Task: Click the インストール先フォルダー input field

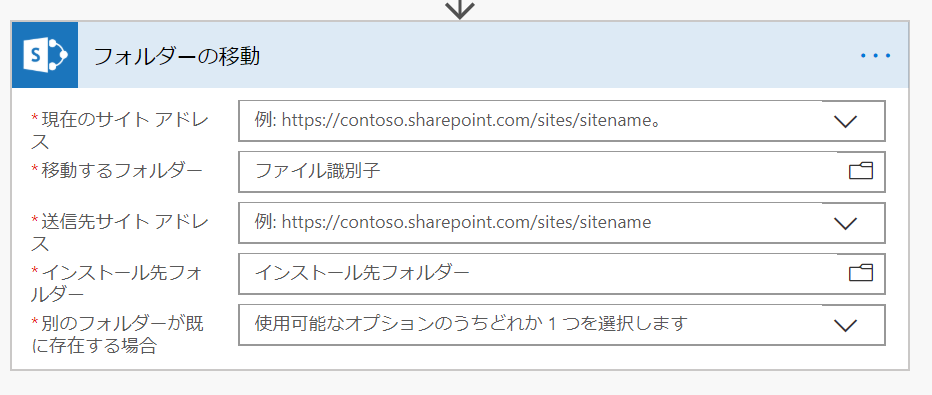Action: 562,274
